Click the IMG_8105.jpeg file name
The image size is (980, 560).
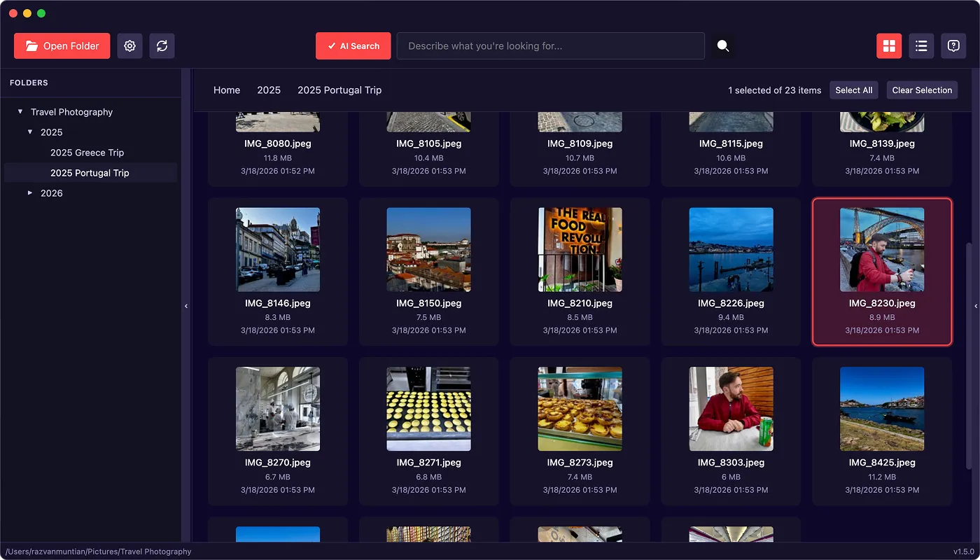429,143
